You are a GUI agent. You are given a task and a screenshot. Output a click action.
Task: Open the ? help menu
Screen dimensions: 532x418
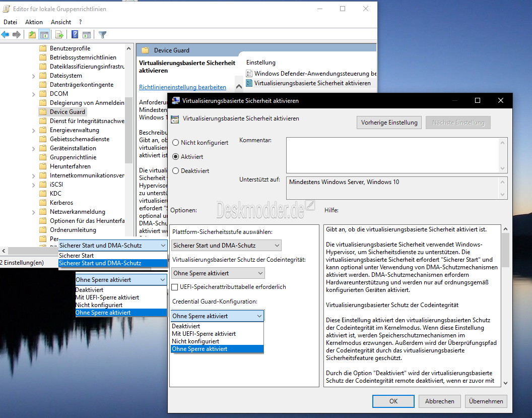click(81, 22)
